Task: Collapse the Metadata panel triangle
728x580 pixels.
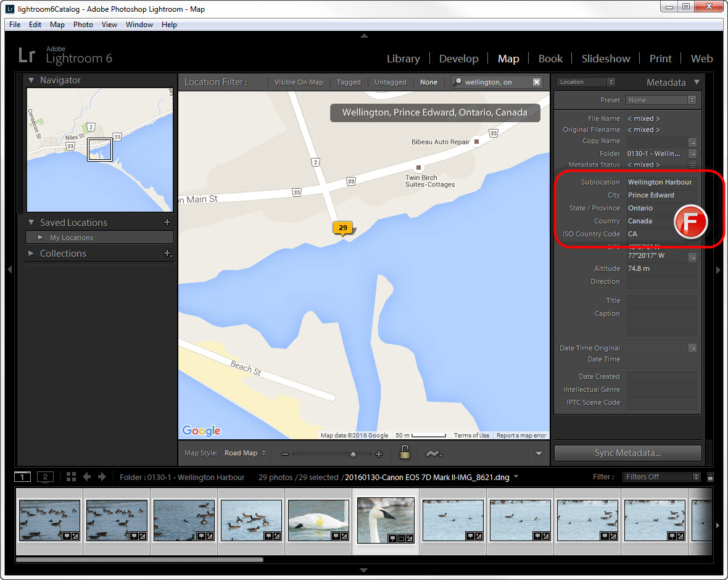Action: 697,82
